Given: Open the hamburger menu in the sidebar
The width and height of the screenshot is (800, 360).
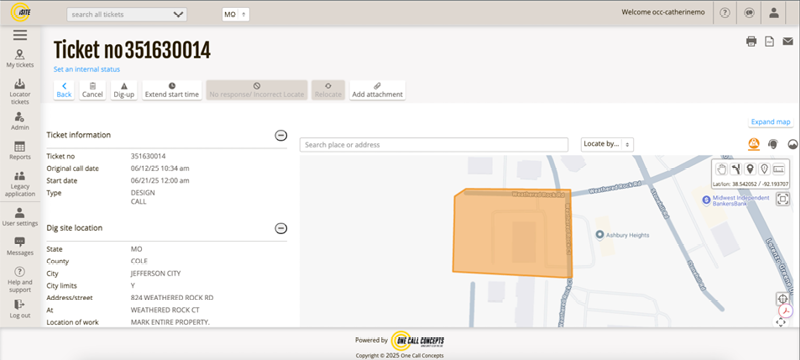Looking at the screenshot, I should (x=20, y=35).
